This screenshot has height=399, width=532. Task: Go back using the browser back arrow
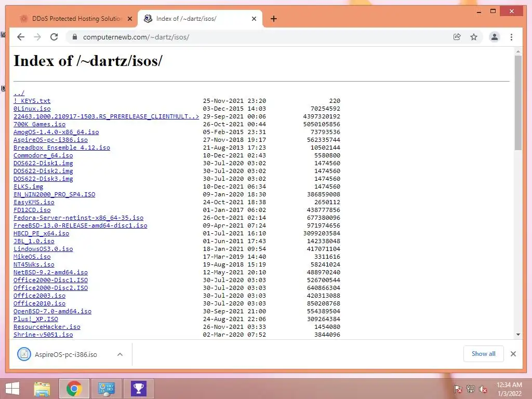(21, 37)
